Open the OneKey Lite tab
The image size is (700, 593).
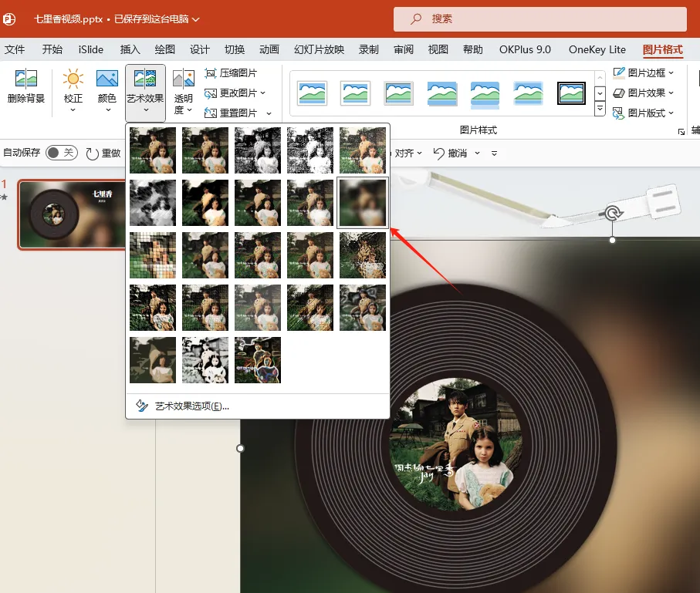tap(597, 49)
